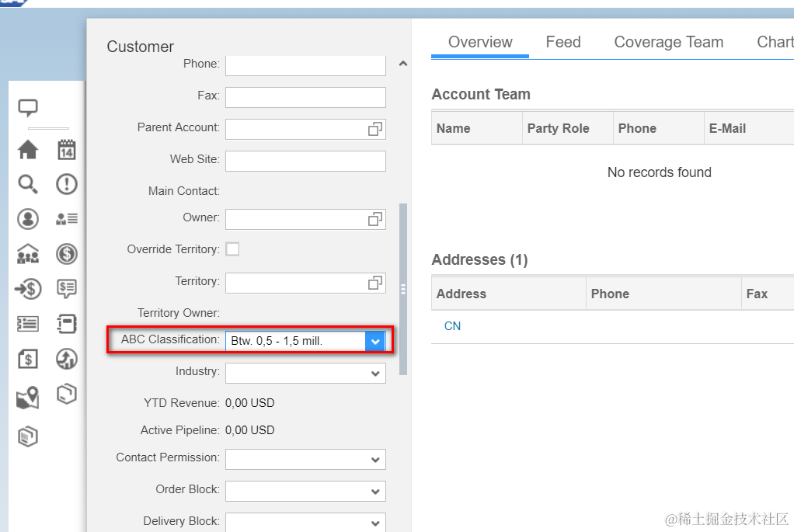Open value help for Owner field
This screenshot has height=532, width=794.
pos(374,219)
